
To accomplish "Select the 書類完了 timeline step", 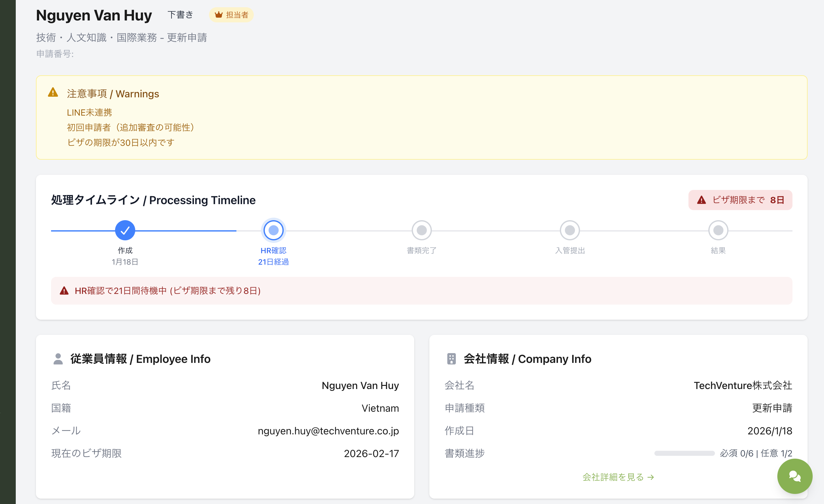I will 421,230.
